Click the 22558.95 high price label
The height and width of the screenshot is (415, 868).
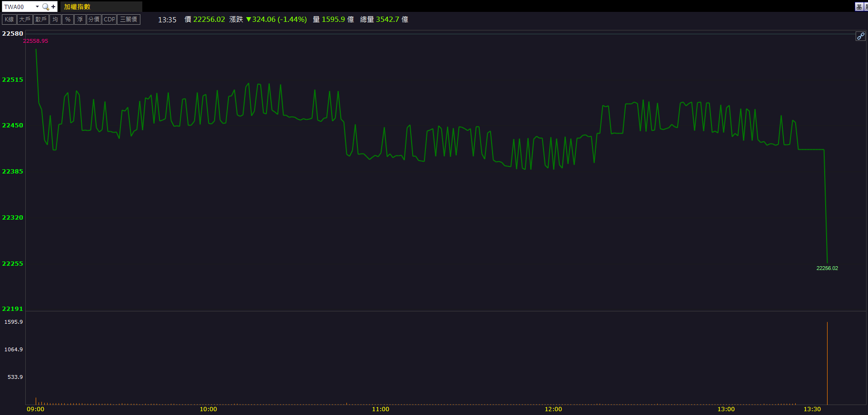[x=36, y=41]
